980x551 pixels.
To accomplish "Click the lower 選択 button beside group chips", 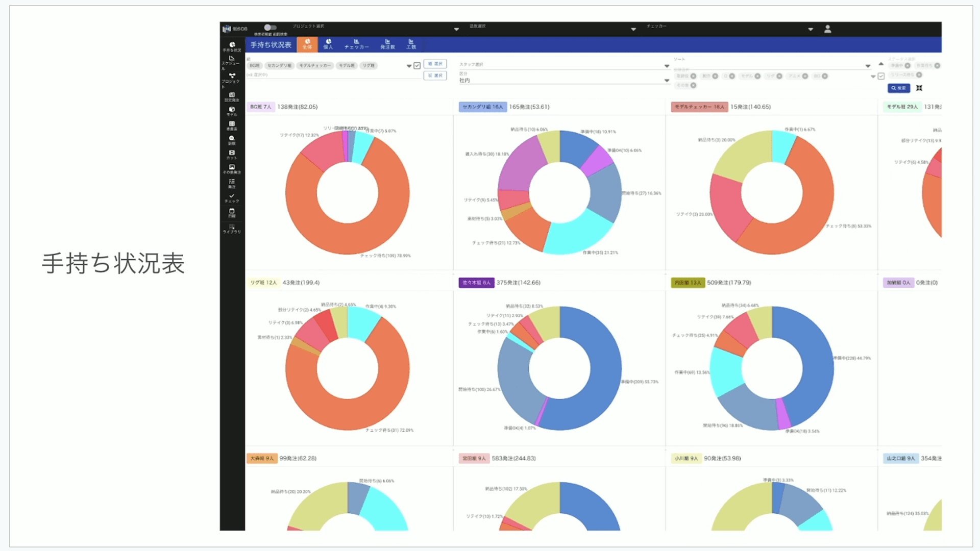I will pos(435,76).
